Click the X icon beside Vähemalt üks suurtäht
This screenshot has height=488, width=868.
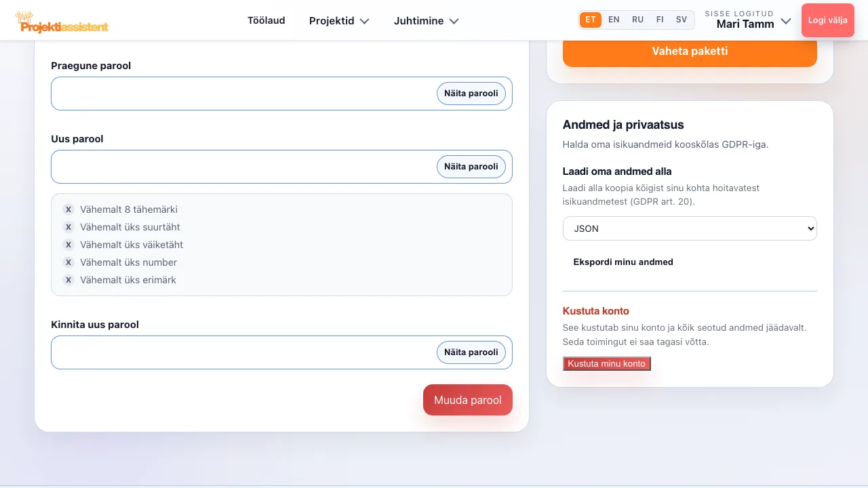(x=68, y=227)
